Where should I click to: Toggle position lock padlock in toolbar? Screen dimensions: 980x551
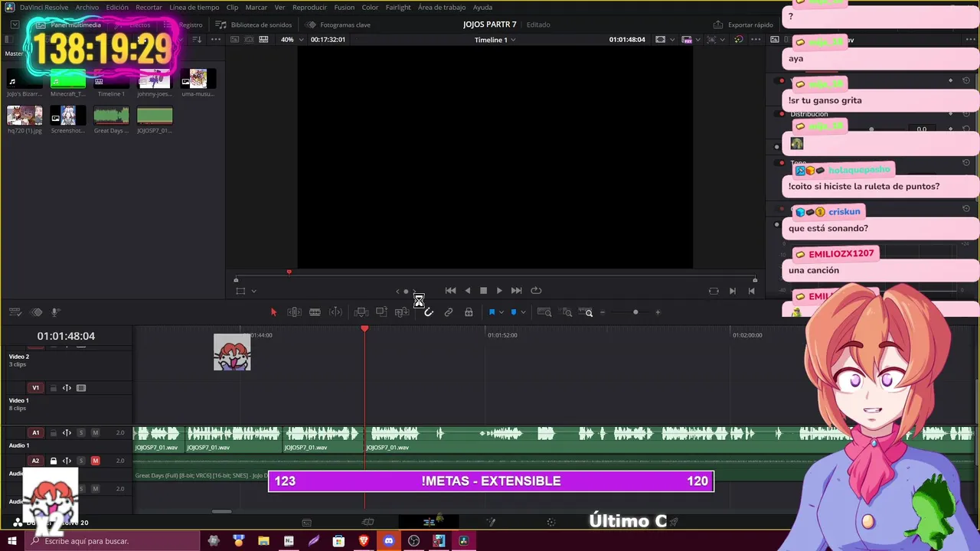click(469, 312)
